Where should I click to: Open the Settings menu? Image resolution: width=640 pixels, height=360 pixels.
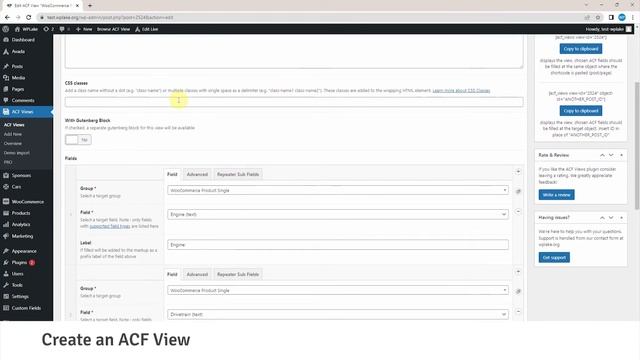click(x=20, y=297)
